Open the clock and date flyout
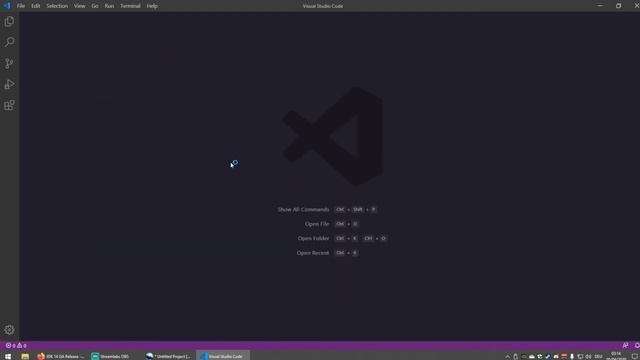640x360 pixels. (x=616, y=356)
